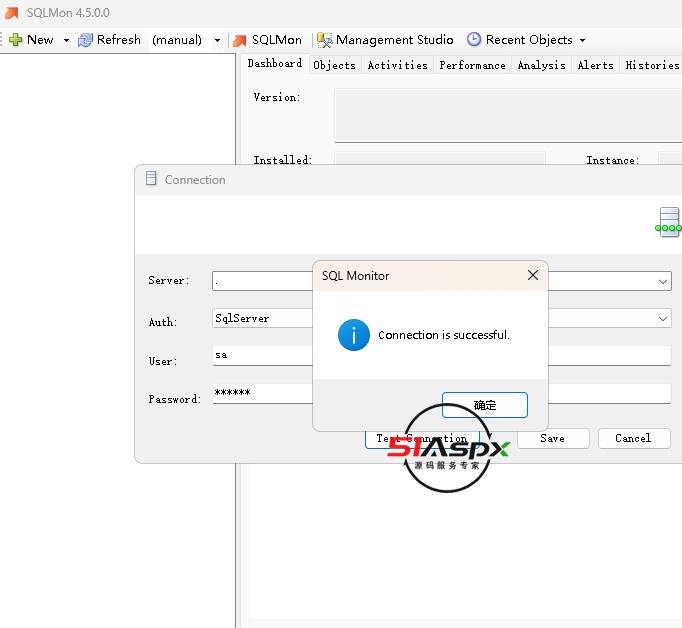Select the Alerts tab

595,65
